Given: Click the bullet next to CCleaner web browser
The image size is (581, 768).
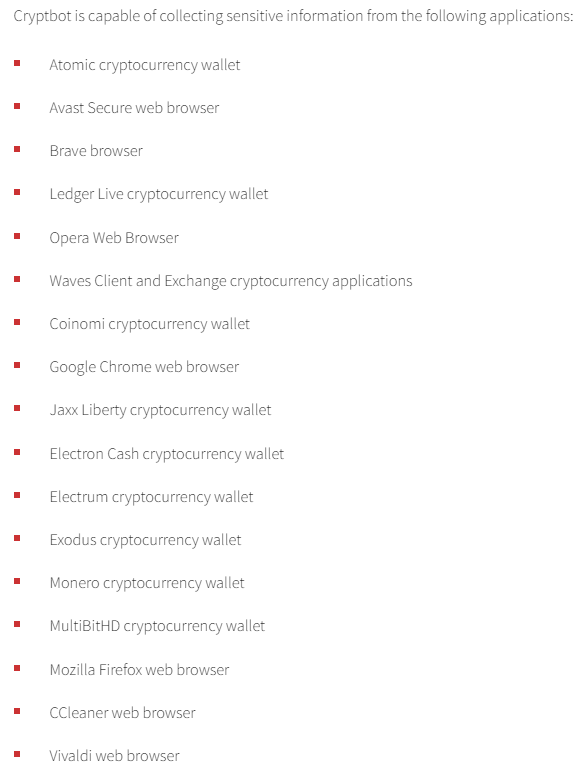Looking at the screenshot, I should point(17,711).
